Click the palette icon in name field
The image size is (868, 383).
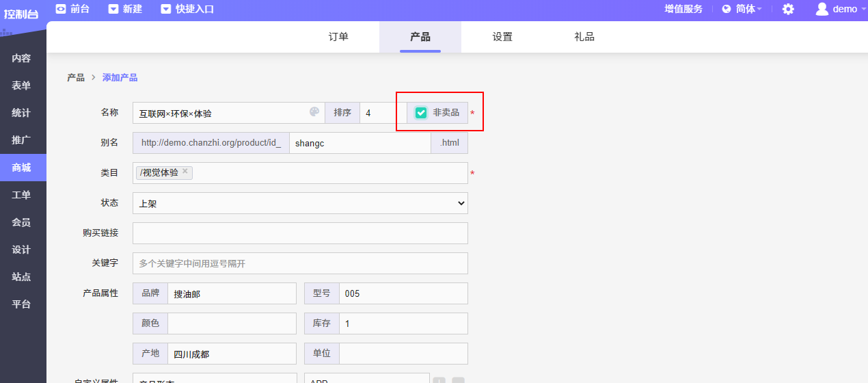tap(314, 112)
